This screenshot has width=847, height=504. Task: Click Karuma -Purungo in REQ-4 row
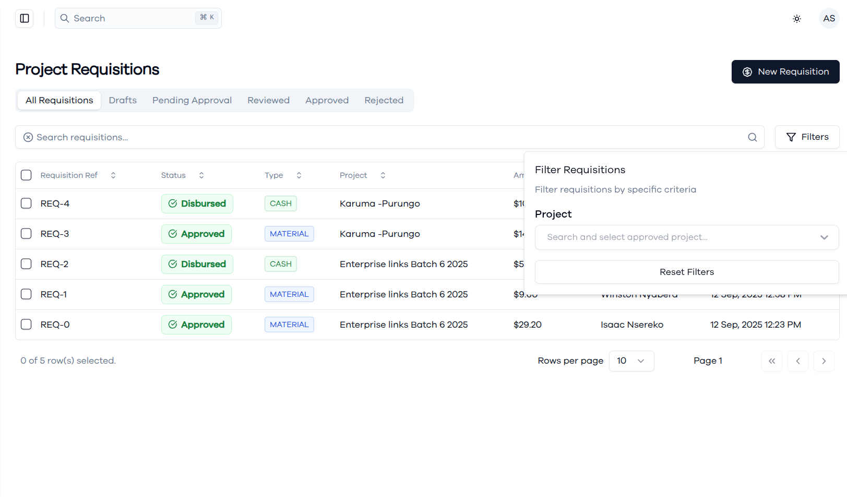(x=380, y=203)
